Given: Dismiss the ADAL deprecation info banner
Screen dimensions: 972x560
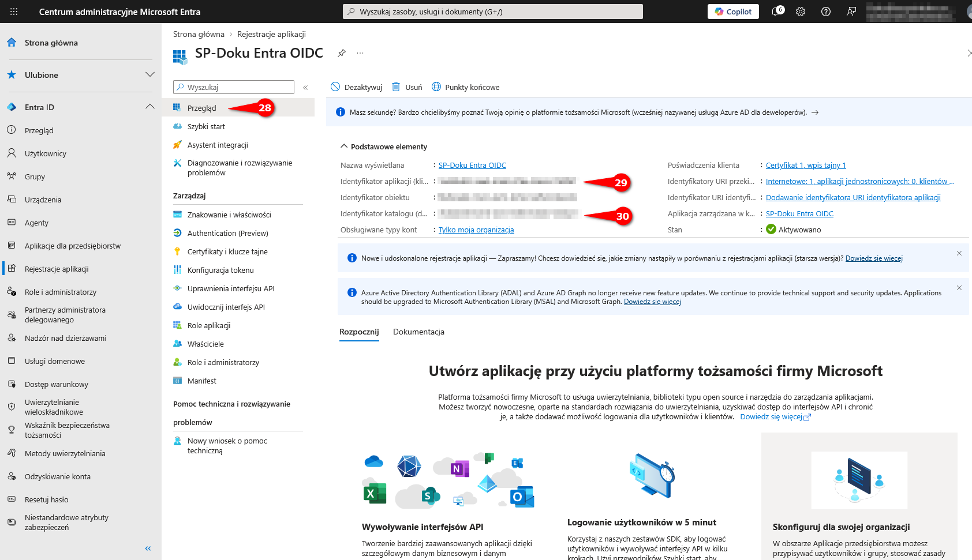Looking at the screenshot, I should tap(959, 288).
